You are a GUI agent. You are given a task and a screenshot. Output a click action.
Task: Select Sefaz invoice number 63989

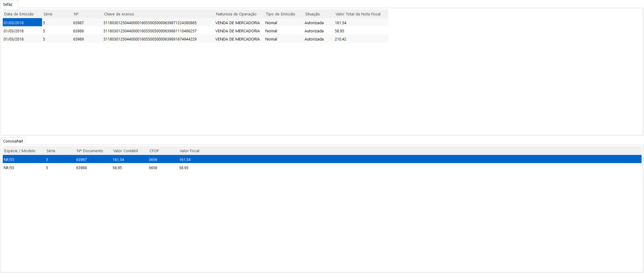click(x=79, y=39)
